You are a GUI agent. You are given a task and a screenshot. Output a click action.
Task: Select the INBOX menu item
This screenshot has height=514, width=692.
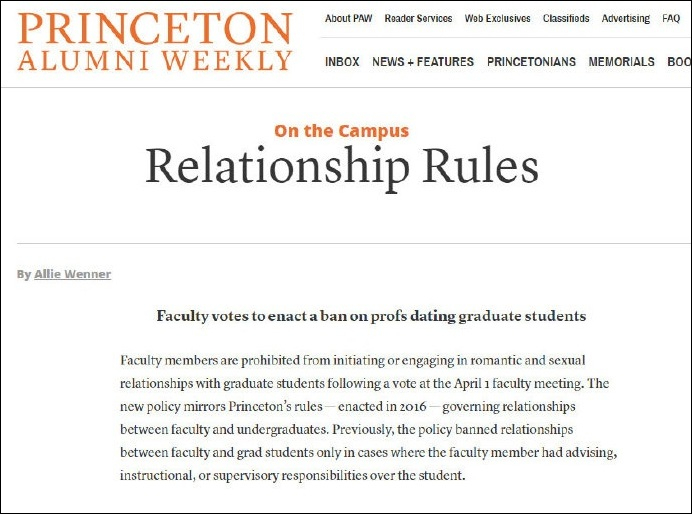[342, 62]
